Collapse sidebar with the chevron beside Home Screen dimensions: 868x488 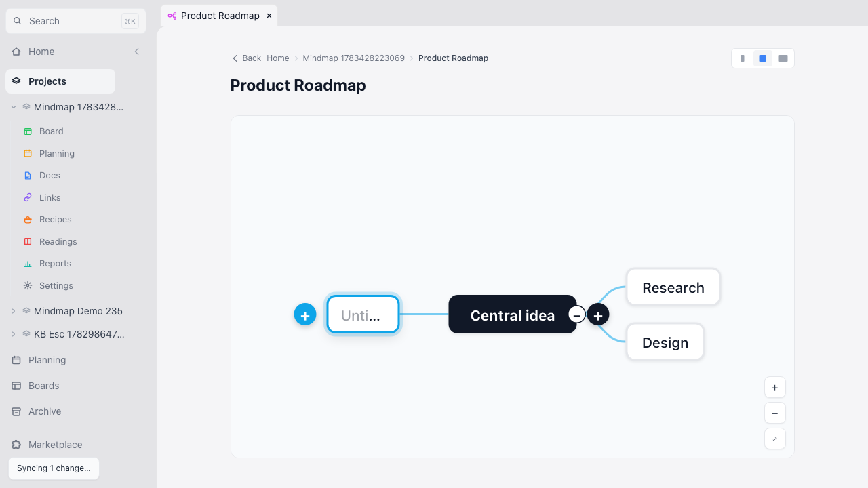[136, 52]
